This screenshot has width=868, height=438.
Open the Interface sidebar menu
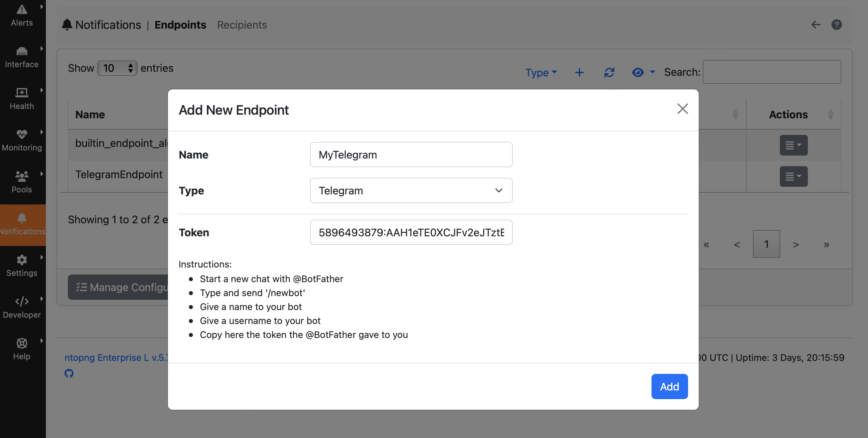click(22, 58)
